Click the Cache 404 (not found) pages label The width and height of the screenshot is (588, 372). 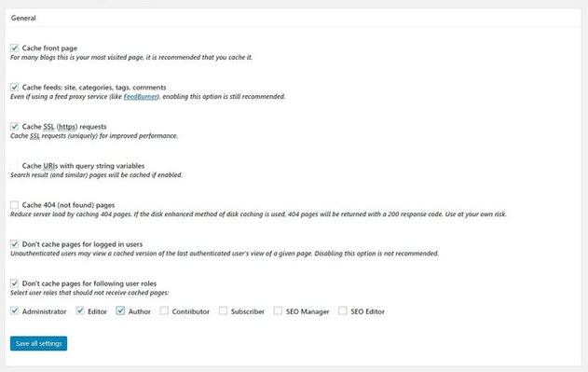(x=68, y=205)
